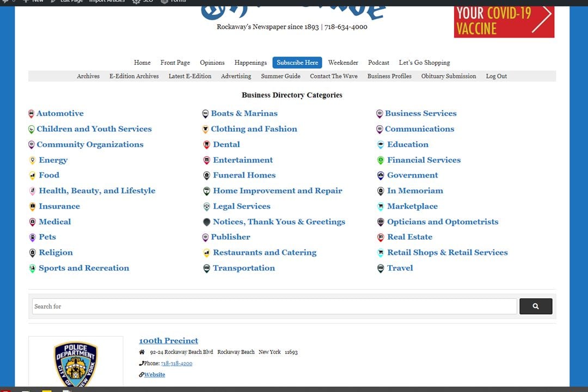The width and height of the screenshot is (588, 392).
Task: Click the Transportation category pin icon
Action: (x=206, y=268)
